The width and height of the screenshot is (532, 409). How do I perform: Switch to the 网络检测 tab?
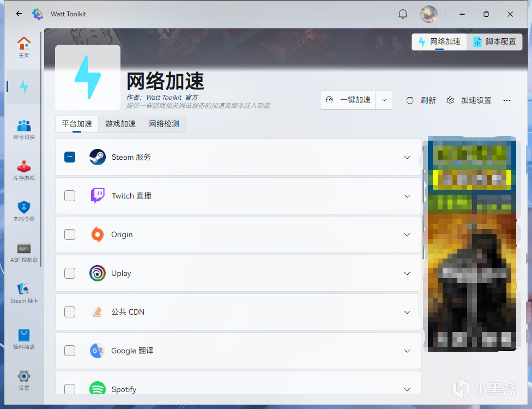pos(164,124)
